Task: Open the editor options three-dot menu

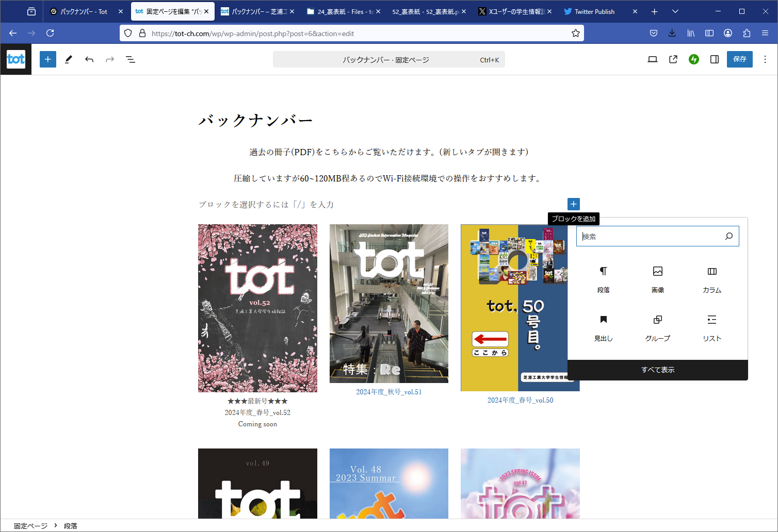Action: tap(765, 59)
